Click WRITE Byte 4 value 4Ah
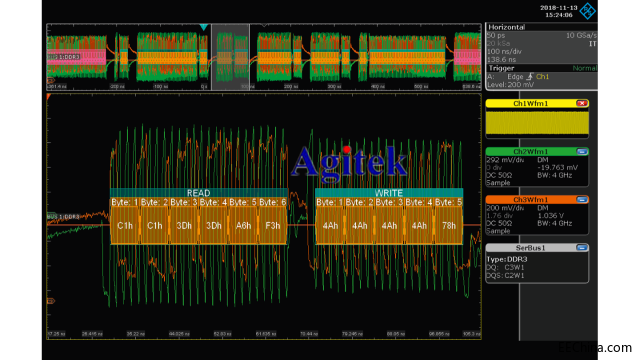The width and height of the screenshot is (640, 360). coord(419,226)
